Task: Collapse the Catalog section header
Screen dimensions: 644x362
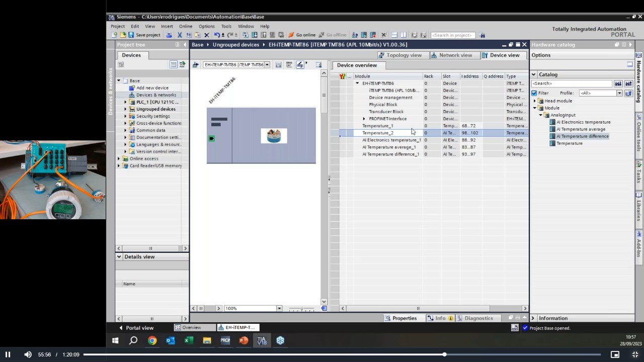Action: 534,74
